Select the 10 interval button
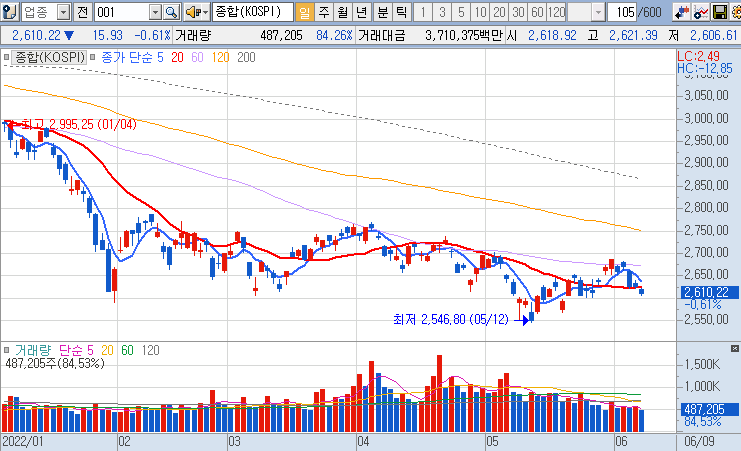The height and width of the screenshot is (451, 741). point(480,12)
